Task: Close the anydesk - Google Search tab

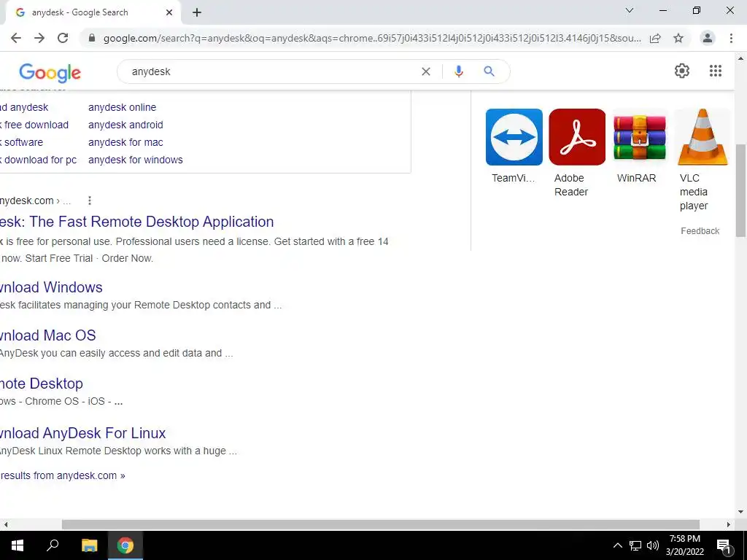Action: coord(169,13)
